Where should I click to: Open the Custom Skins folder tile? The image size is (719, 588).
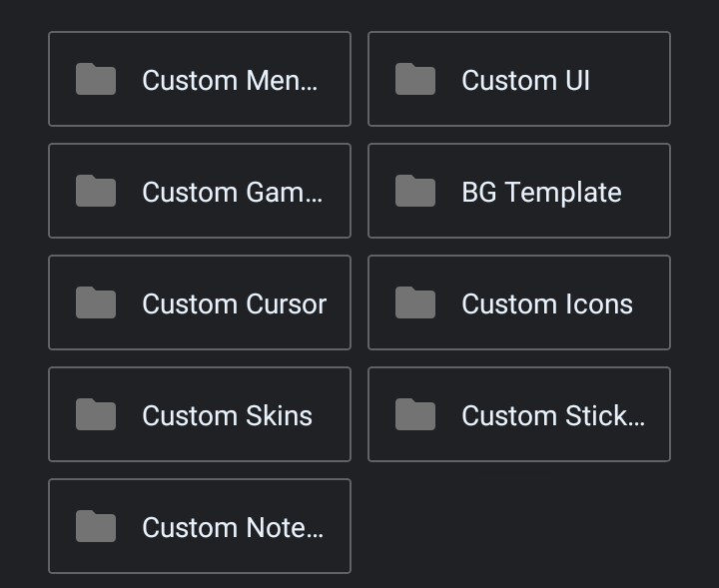pos(200,414)
